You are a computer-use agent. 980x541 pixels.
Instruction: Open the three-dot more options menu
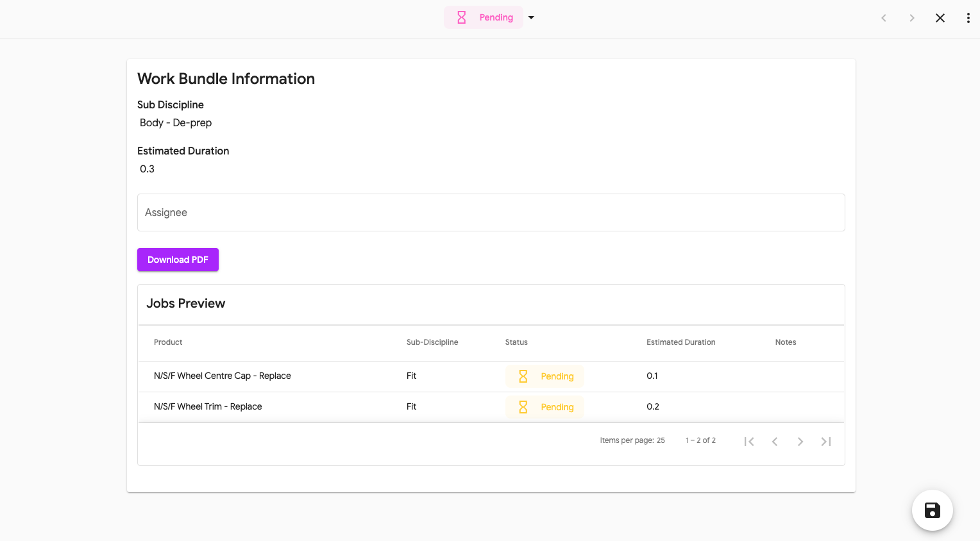pyautogui.click(x=968, y=18)
